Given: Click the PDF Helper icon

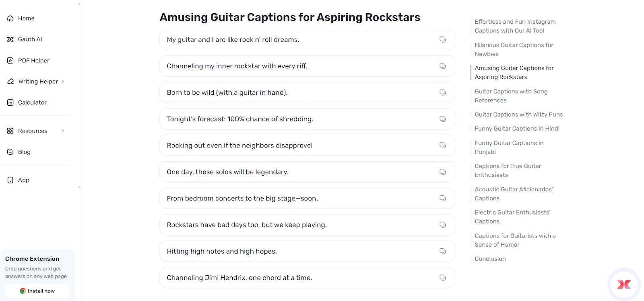Looking at the screenshot, I should pos(10,60).
